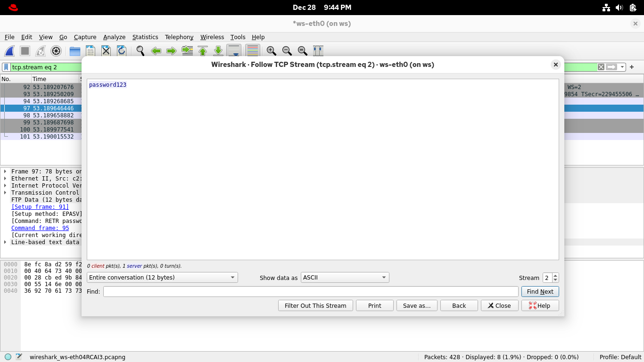Click the resize columns icon
The height and width of the screenshot is (362, 644).
pos(318,51)
